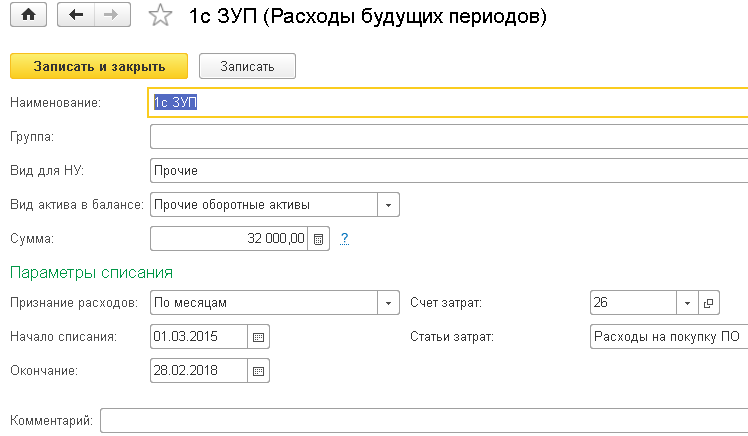Open calendar for Окончание date

[x=259, y=371]
